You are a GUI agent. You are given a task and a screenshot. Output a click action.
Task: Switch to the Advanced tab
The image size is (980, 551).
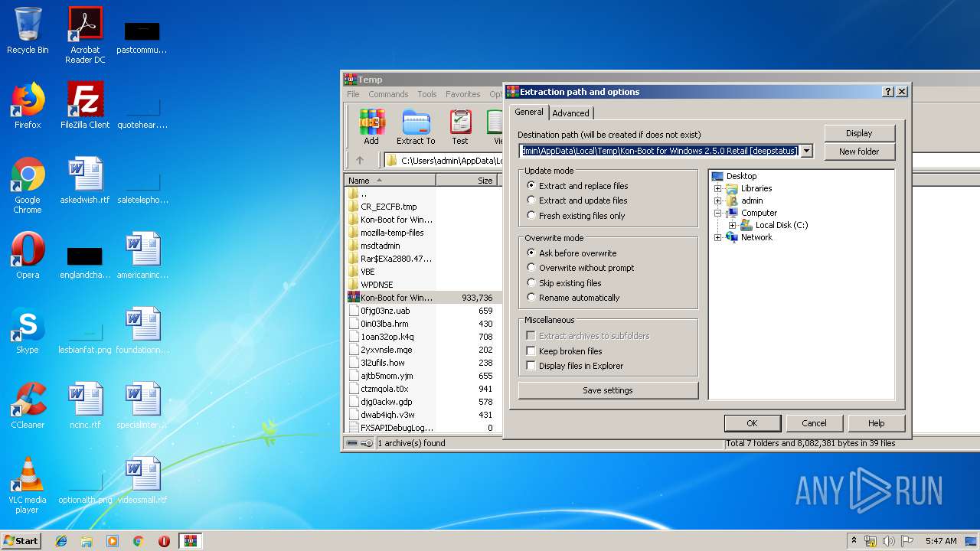(x=570, y=113)
